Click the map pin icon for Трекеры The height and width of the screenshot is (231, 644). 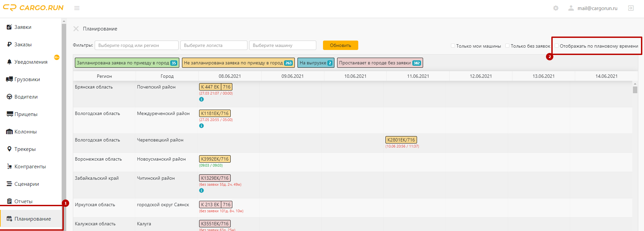[9, 149]
